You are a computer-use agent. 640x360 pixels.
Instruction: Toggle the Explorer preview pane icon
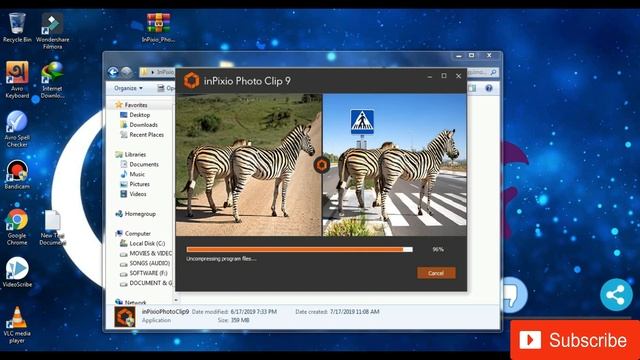click(473, 88)
